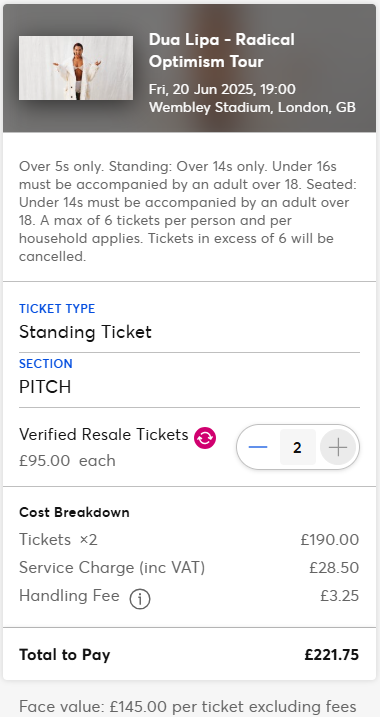Open the Handling Fee info icon
Image resolution: width=380 pixels, height=717 pixels.
tap(140, 599)
